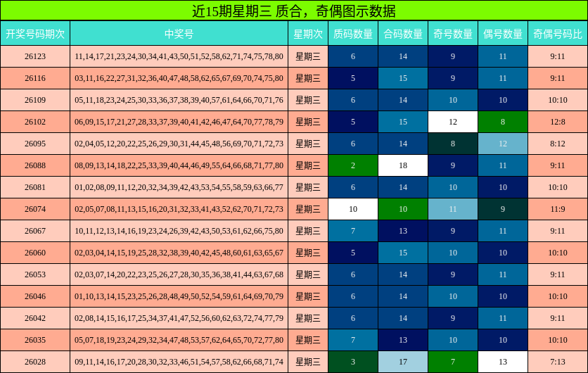Image resolution: width=588 pixels, height=373 pixels.
Task: Click white cell 12 in row 26102
Action: click(x=453, y=122)
